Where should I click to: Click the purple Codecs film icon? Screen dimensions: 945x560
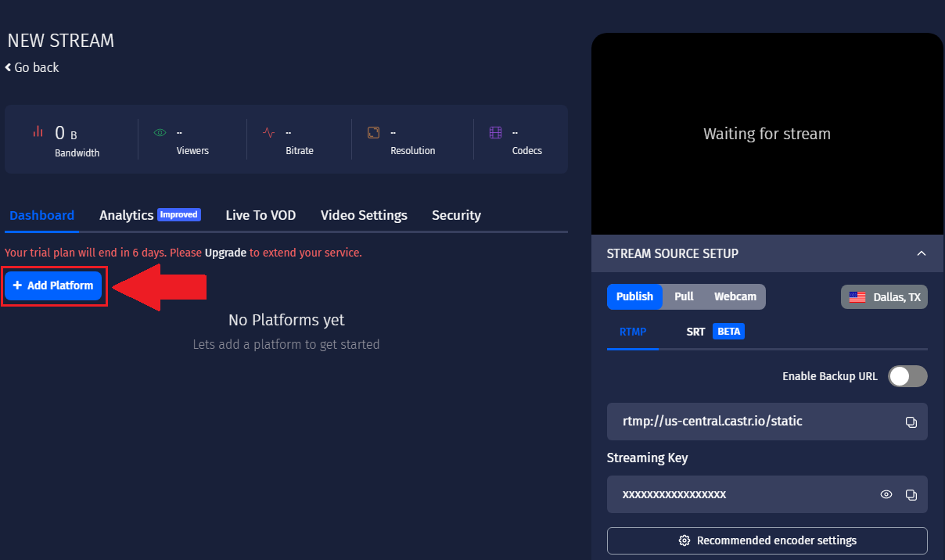point(495,132)
